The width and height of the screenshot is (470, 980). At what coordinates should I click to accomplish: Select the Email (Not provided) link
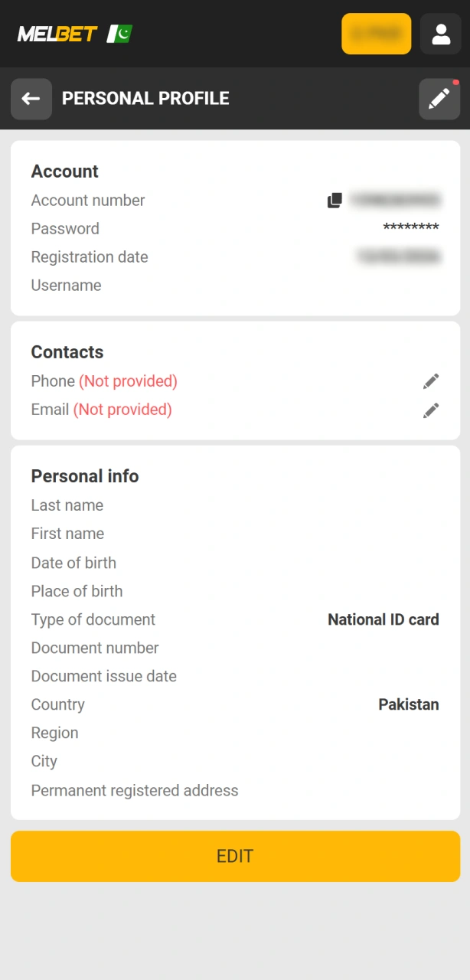[x=103, y=410]
